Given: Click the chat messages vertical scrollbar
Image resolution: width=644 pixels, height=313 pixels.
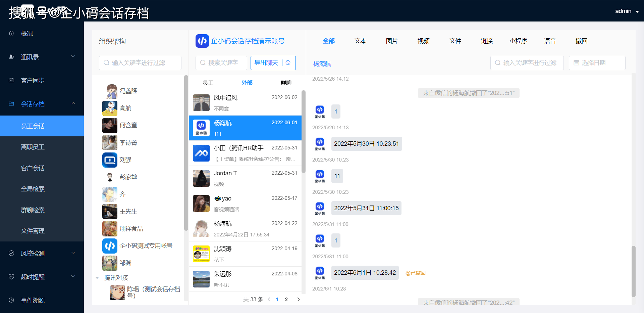Looking at the screenshot, I should click(x=633, y=271).
